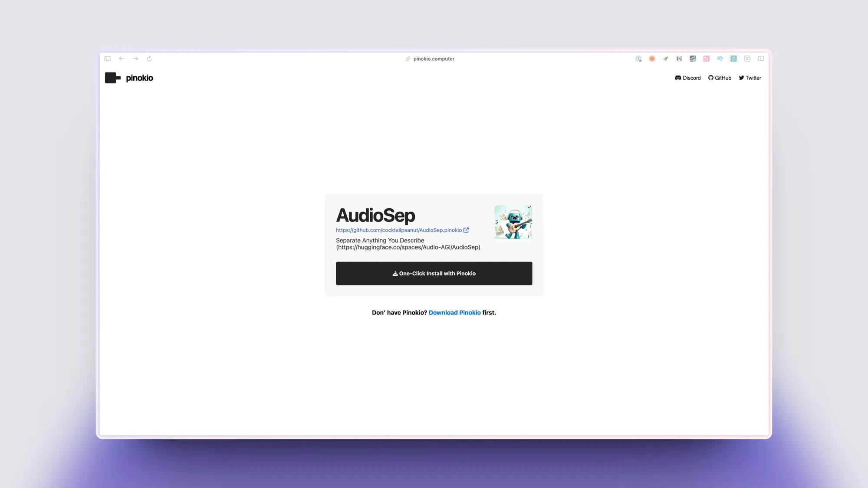Open the teal ChatGPT-style extension icon
868x488 pixels.
tap(733, 59)
